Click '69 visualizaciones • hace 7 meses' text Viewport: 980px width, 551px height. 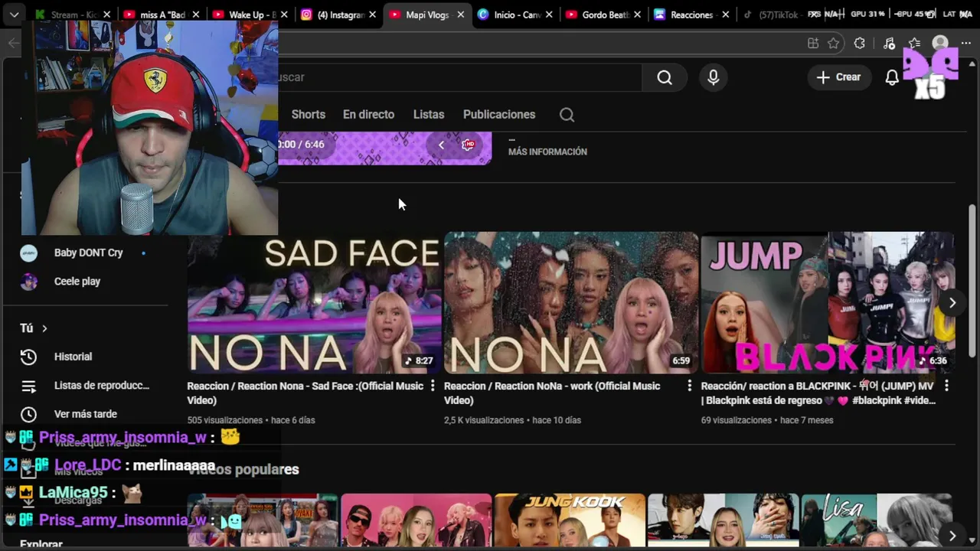coord(767,420)
